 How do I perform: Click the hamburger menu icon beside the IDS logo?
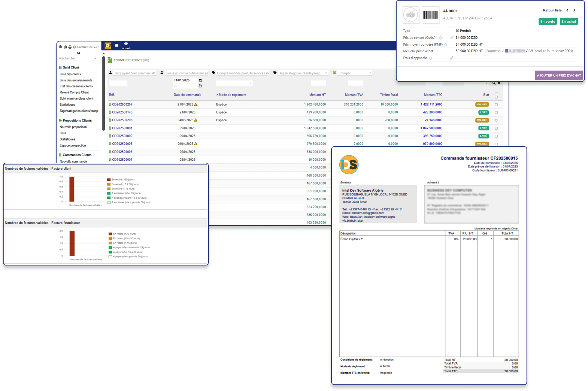click(x=117, y=45)
